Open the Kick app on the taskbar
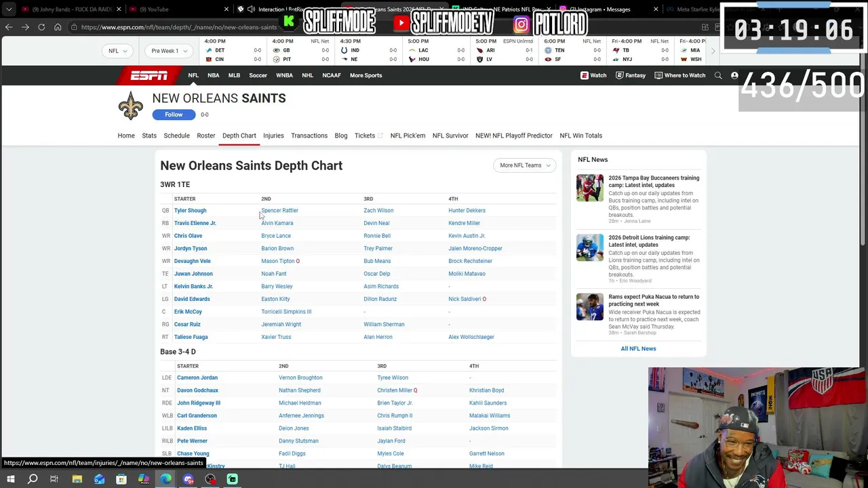Image resolution: width=868 pixels, height=488 pixels. (232, 479)
